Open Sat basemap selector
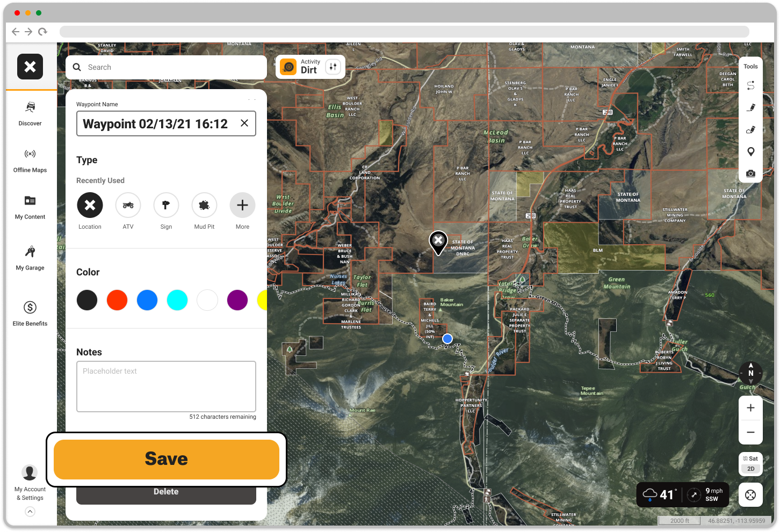The height and width of the screenshot is (532, 780). coord(750,458)
